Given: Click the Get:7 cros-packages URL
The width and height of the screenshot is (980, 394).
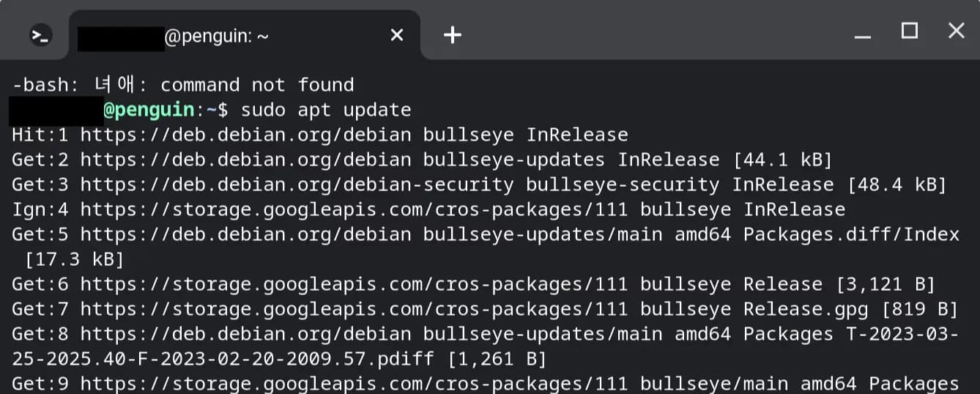Looking at the screenshot, I should pyautogui.click(x=354, y=309).
